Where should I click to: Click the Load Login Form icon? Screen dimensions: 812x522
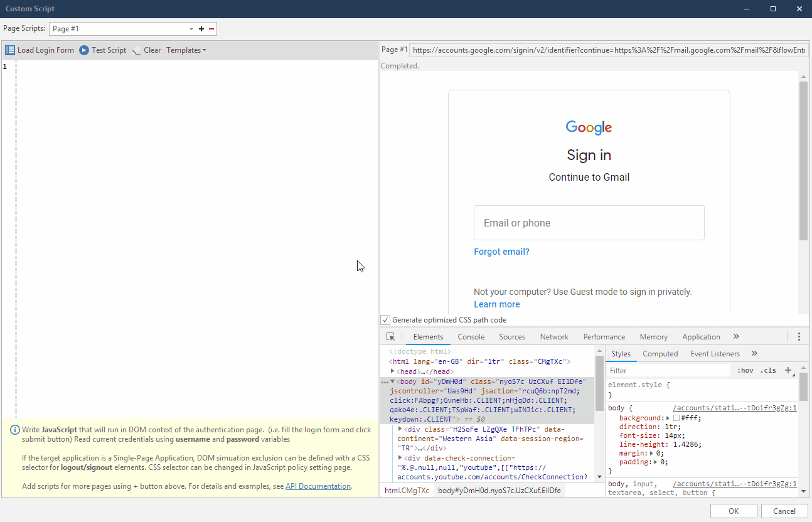tap(9, 50)
